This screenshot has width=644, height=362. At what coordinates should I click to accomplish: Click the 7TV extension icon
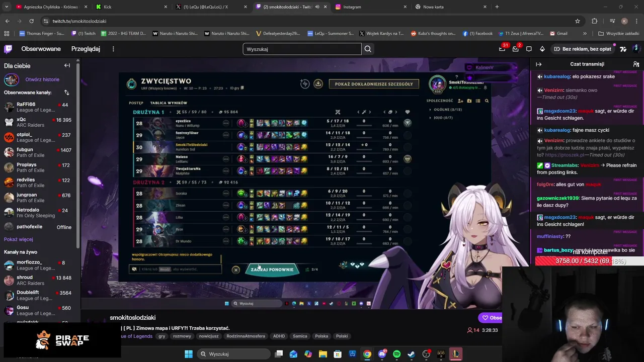(623, 49)
